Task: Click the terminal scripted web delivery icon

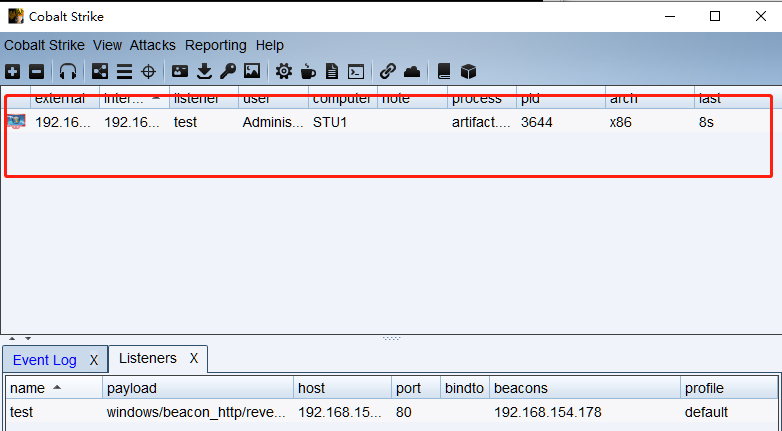Action: [356, 72]
